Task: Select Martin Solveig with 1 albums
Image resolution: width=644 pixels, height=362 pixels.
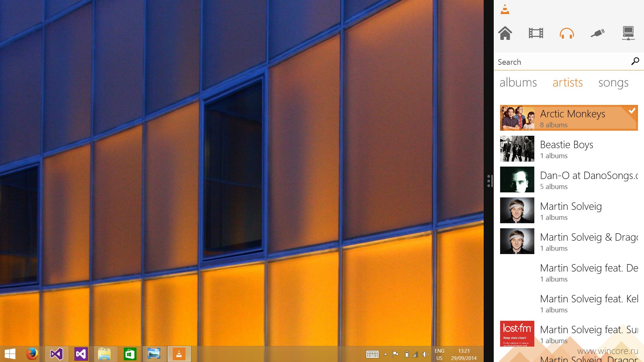Action: (x=569, y=210)
